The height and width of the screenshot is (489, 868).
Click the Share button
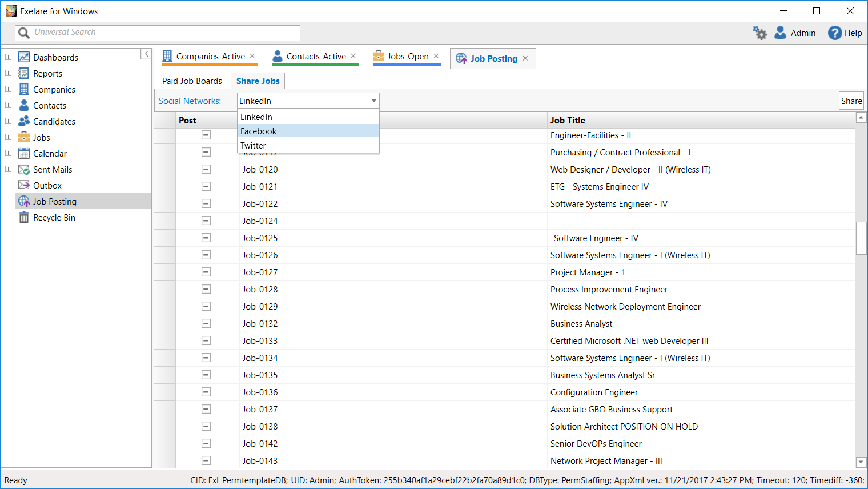click(851, 101)
